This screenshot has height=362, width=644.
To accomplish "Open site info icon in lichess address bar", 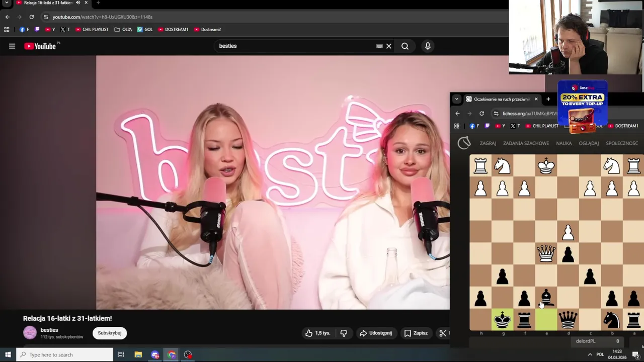I will (496, 114).
